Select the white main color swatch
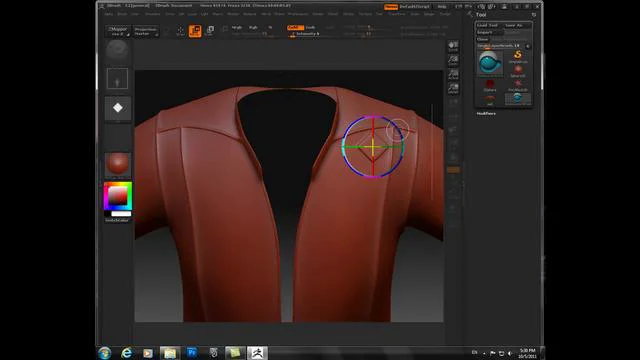The height and width of the screenshot is (360, 640). 121,214
